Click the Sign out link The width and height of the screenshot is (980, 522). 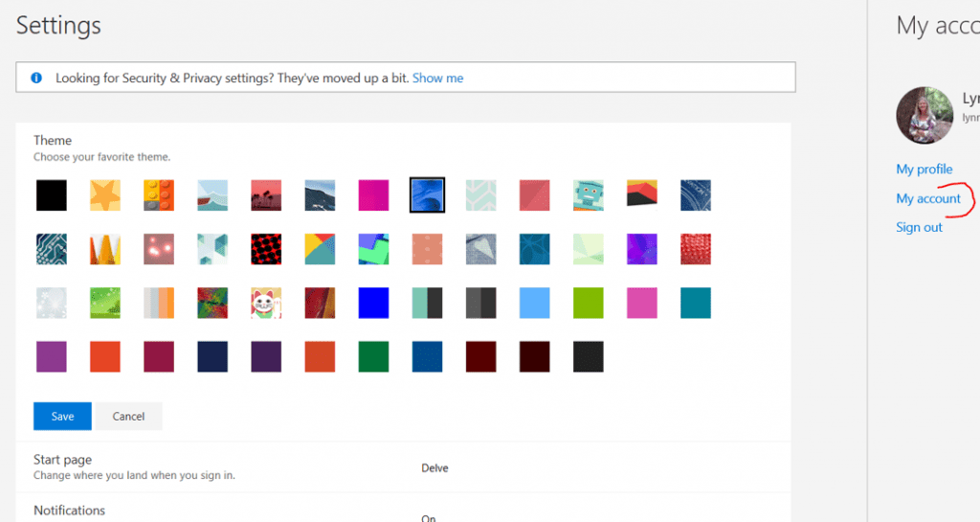pyautogui.click(x=920, y=227)
